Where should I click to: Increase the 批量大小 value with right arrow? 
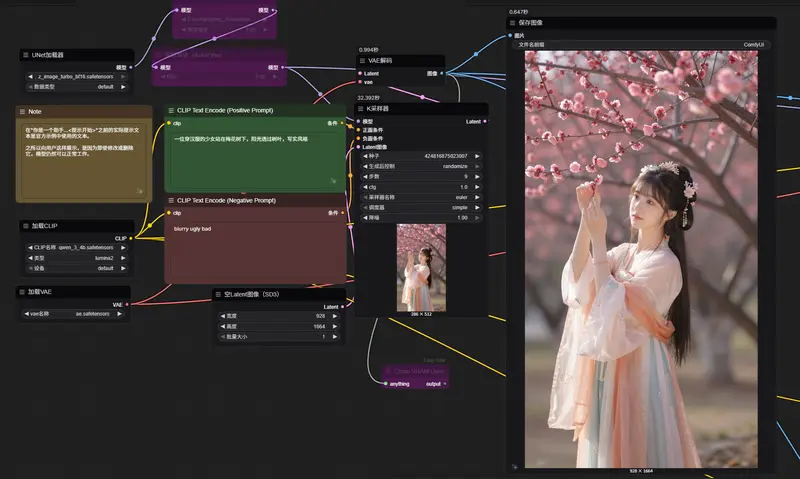click(x=335, y=337)
